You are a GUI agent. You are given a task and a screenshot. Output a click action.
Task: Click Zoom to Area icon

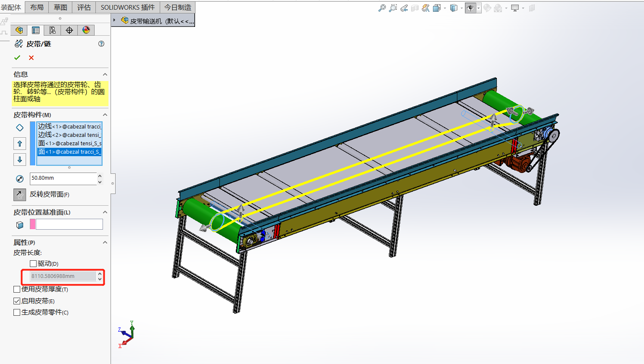pyautogui.click(x=393, y=8)
